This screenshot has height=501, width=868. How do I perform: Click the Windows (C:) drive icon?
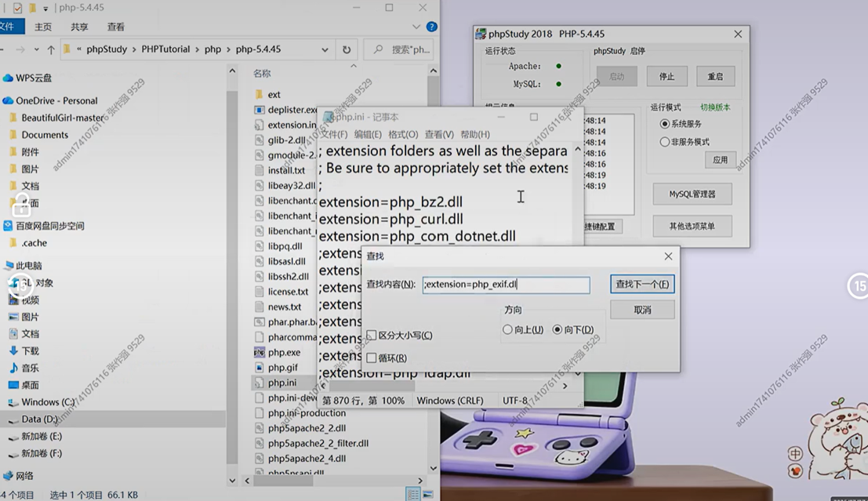point(13,402)
